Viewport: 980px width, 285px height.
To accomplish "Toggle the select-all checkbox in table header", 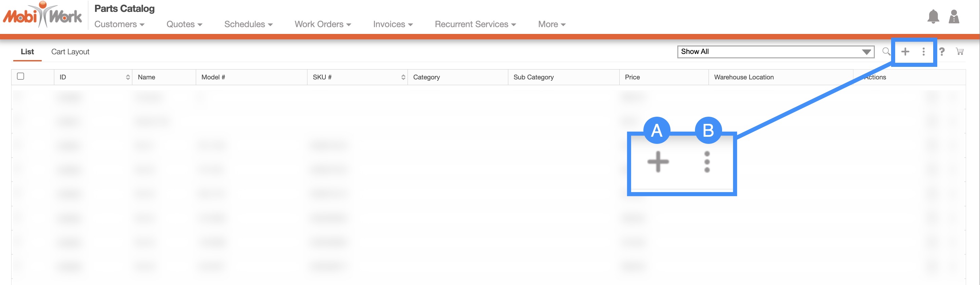I will [x=21, y=76].
